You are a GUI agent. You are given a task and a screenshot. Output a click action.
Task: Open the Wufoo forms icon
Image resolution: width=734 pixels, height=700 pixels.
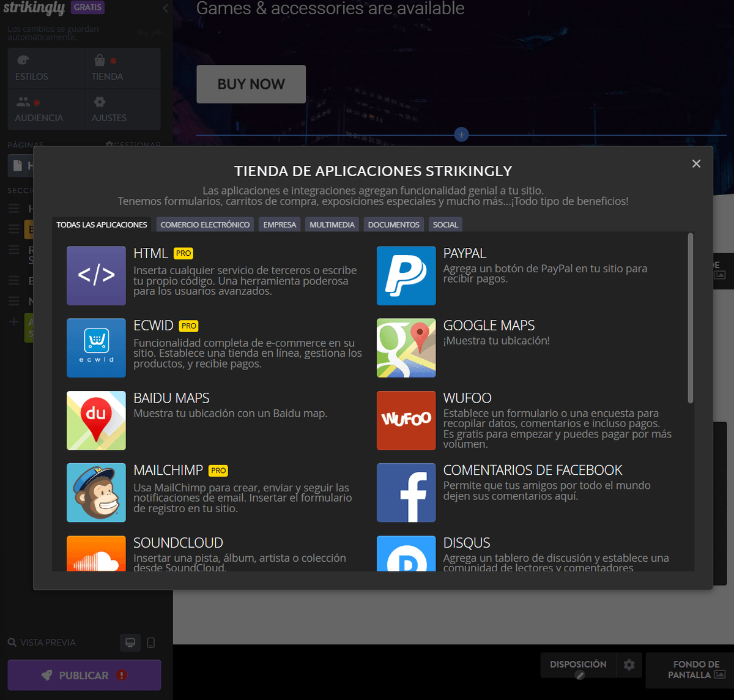click(406, 421)
